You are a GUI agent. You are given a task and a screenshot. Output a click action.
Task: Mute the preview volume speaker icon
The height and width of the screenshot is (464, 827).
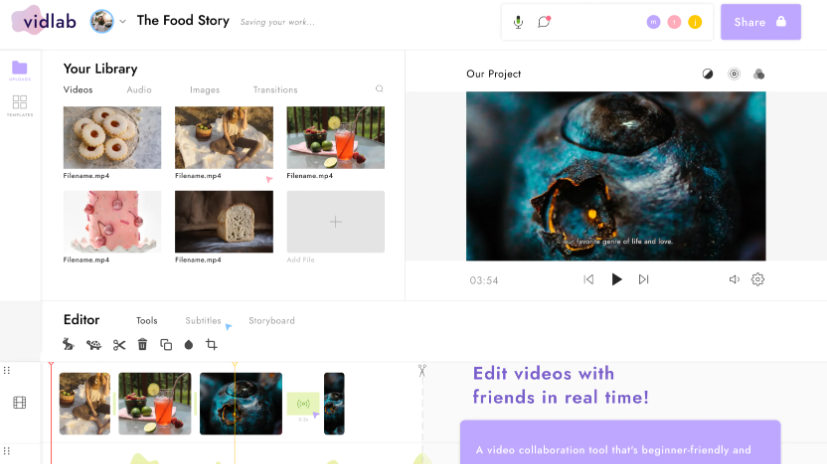[x=734, y=279]
